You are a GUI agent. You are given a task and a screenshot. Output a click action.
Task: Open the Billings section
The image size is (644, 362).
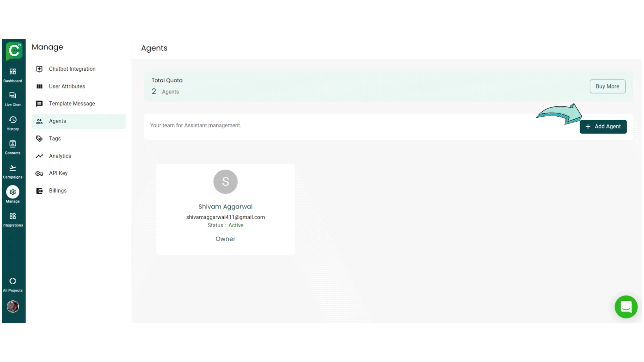tap(58, 191)
